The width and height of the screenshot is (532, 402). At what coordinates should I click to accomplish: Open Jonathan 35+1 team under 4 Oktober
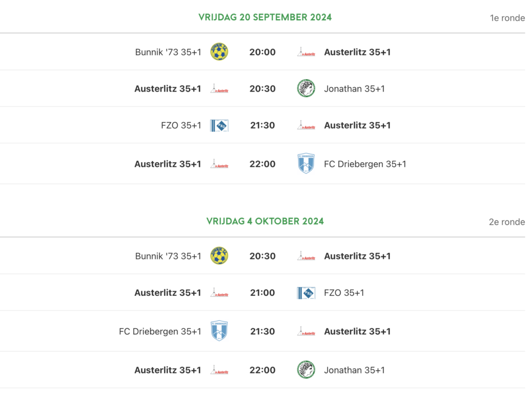pos(354,370)
